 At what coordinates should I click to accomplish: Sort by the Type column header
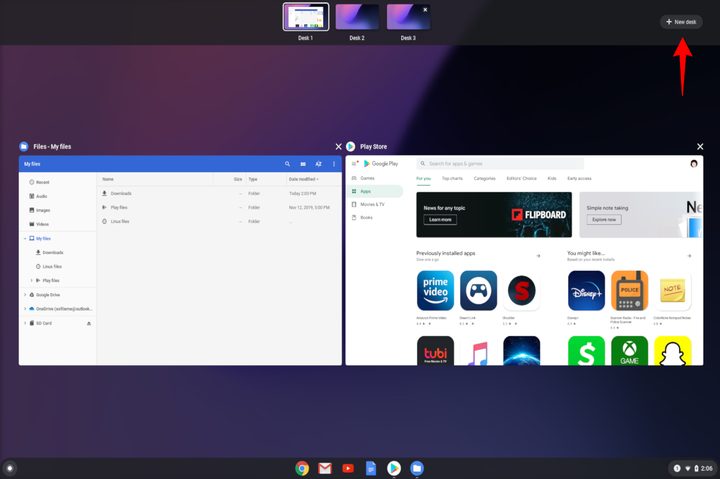(x=253, y=179)
